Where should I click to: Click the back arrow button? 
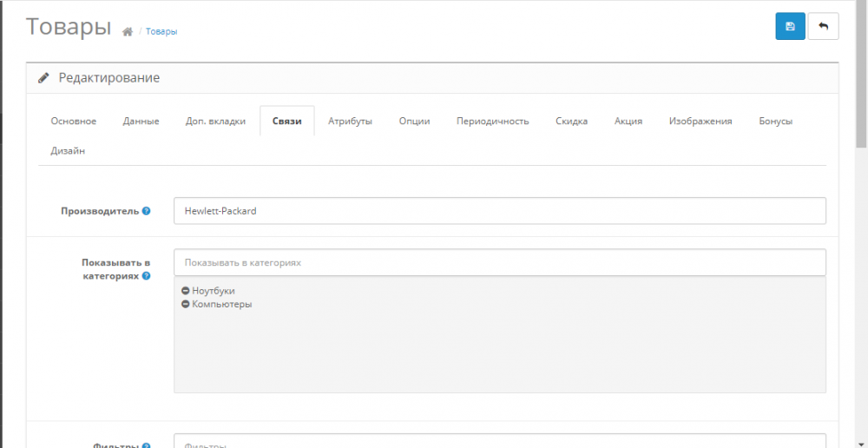point(823,27)
